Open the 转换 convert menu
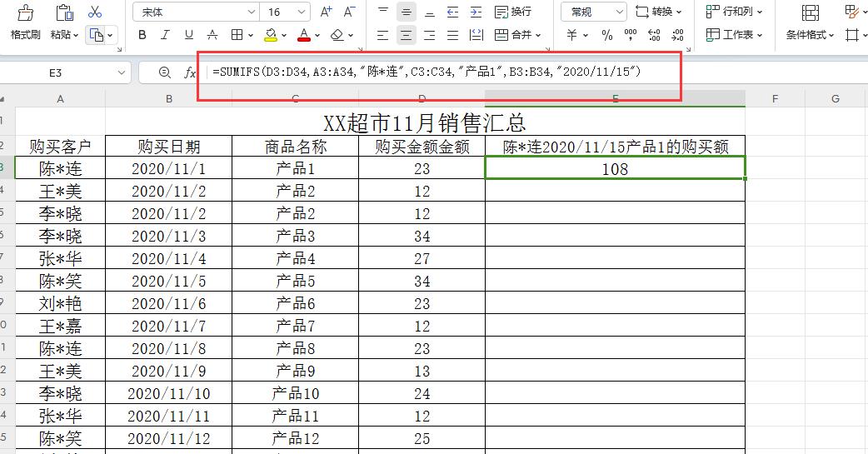The image size is (868, 454). point(658,12)
